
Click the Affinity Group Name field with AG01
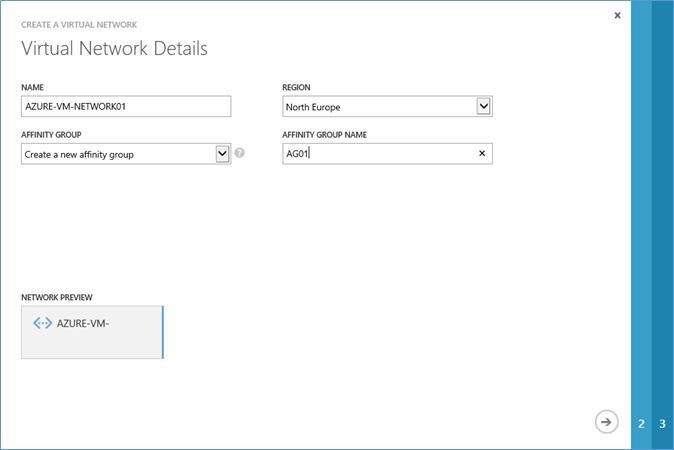coord(387,154)
